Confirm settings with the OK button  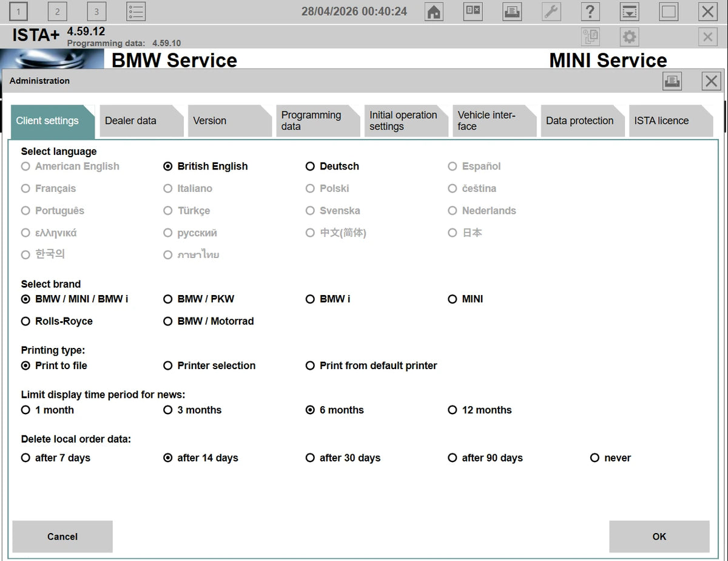coord(659,537)
